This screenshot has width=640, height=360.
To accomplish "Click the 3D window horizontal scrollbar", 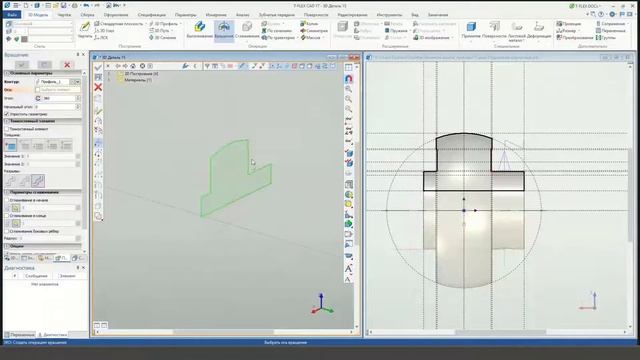I will [x=223, y=332].
